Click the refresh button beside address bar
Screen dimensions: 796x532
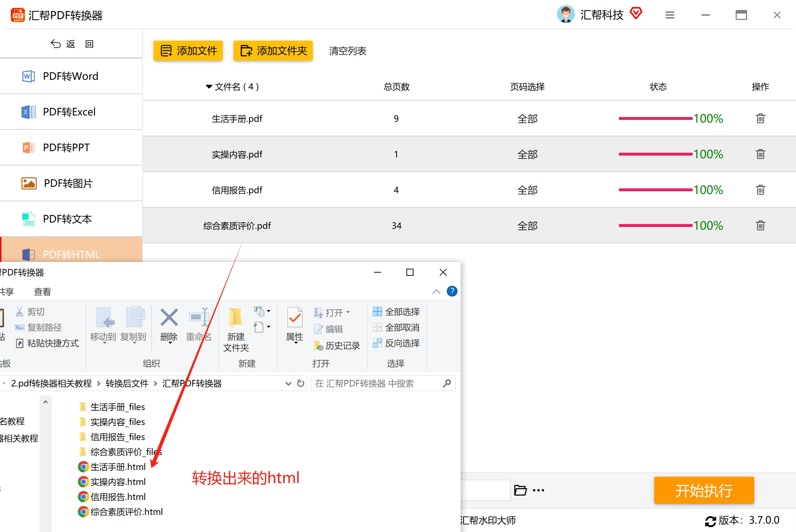(x=301, y=383)
